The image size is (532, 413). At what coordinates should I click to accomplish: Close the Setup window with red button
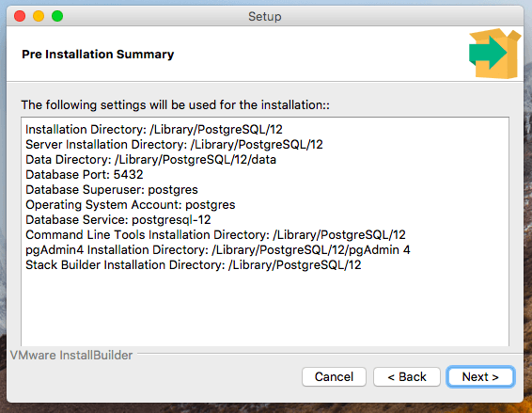[20, 16]
